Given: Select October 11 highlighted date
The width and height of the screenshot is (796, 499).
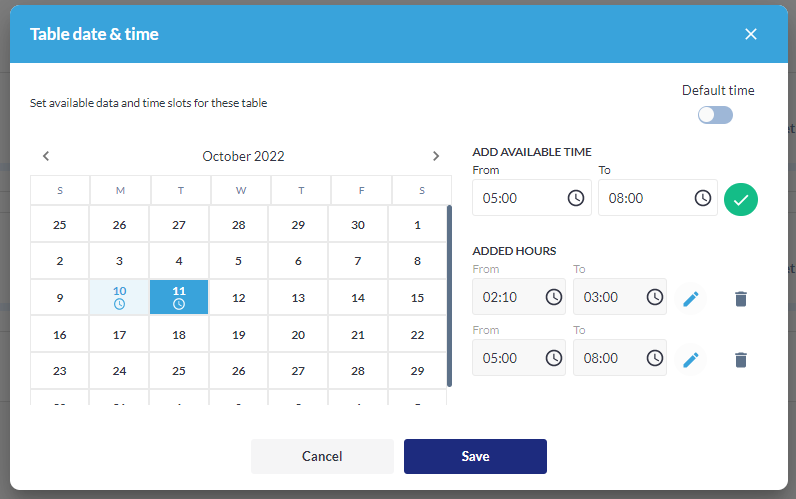Looking at the screenshot, I should pos(179,297).
